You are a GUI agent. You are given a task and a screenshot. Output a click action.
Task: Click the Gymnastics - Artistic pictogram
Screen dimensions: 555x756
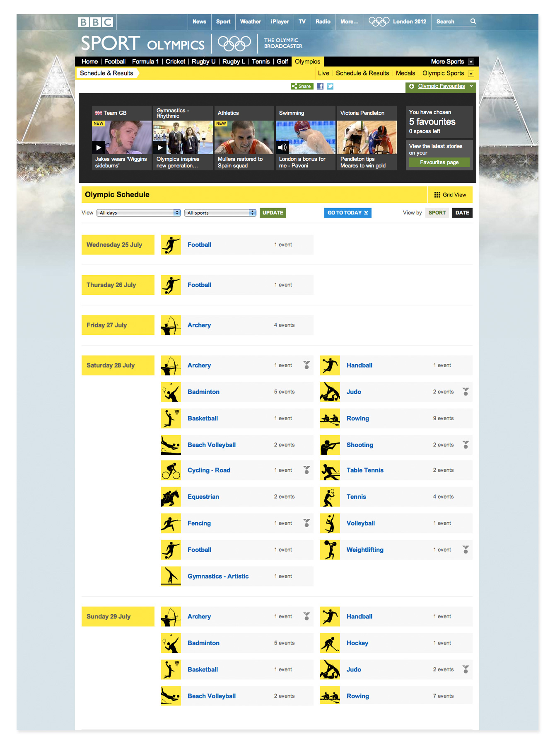[x=171, y=576]
